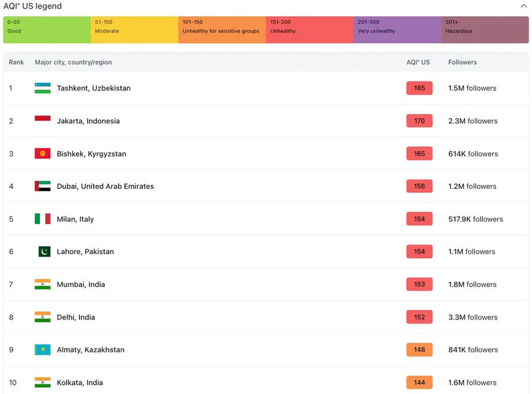Click the Kyrgyzstan flag next to Bishkek
This screenshot has height=394, width=532.
point(42,154)
